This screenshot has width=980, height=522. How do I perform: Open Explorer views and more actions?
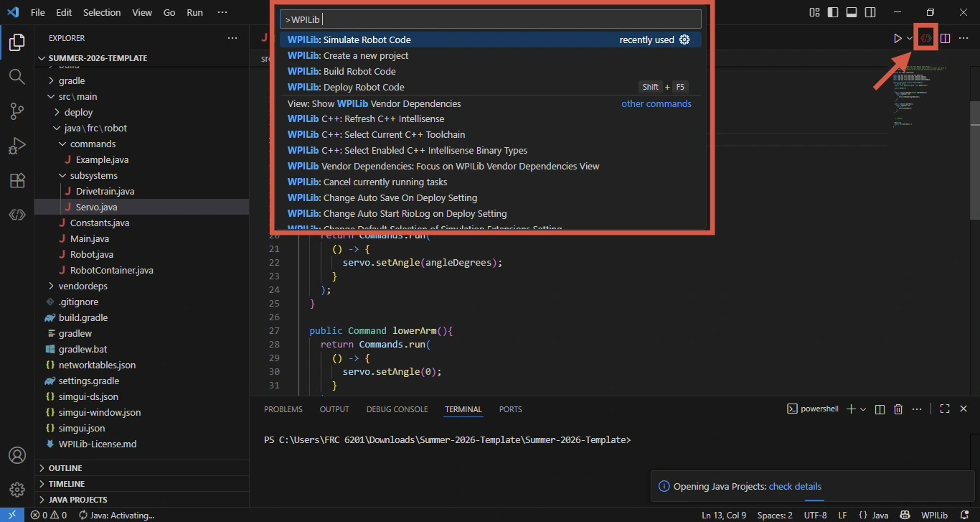point(232,38)
